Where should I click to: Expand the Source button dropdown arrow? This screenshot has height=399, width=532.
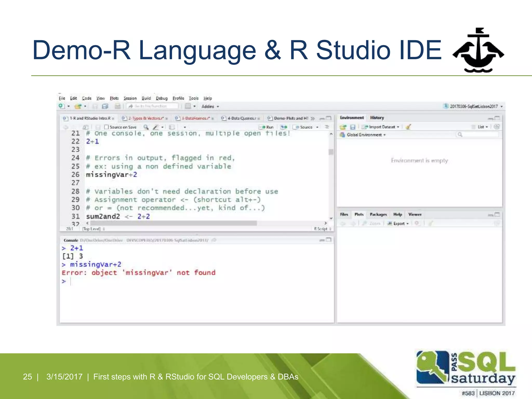[317, 127]
